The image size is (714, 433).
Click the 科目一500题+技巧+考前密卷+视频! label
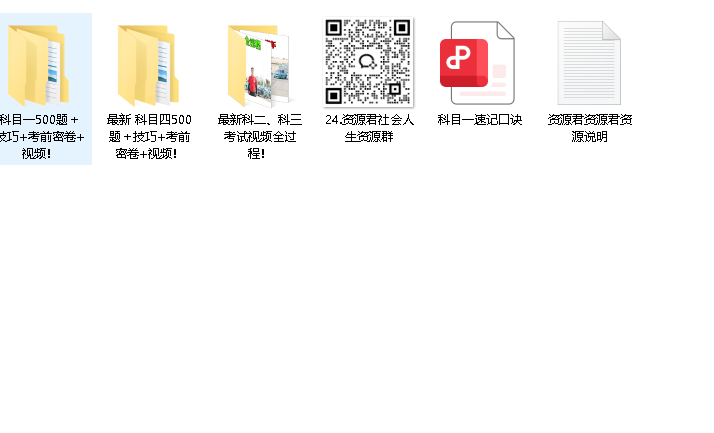pyautogui.click(x=41, y=137)
